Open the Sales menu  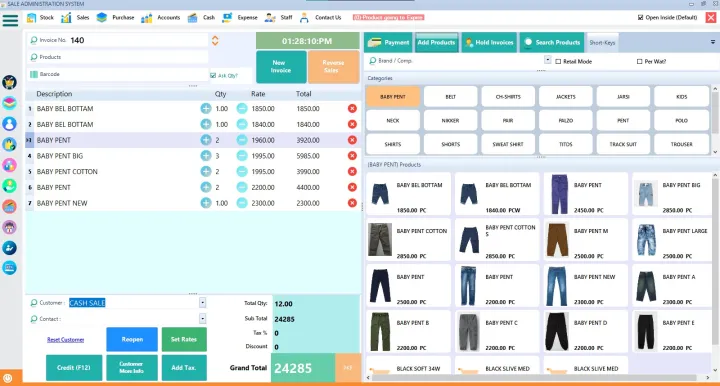point(75,17)
